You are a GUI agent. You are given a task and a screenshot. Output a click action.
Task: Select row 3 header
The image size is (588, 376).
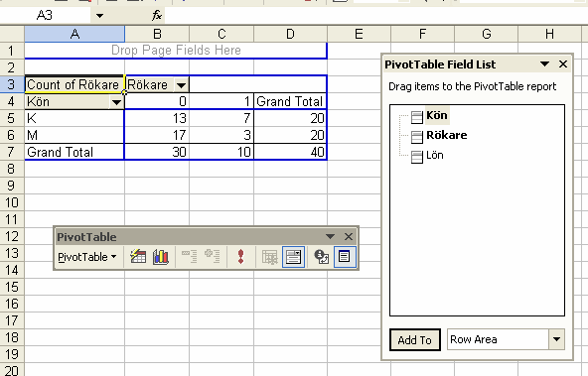pos(12,84)
